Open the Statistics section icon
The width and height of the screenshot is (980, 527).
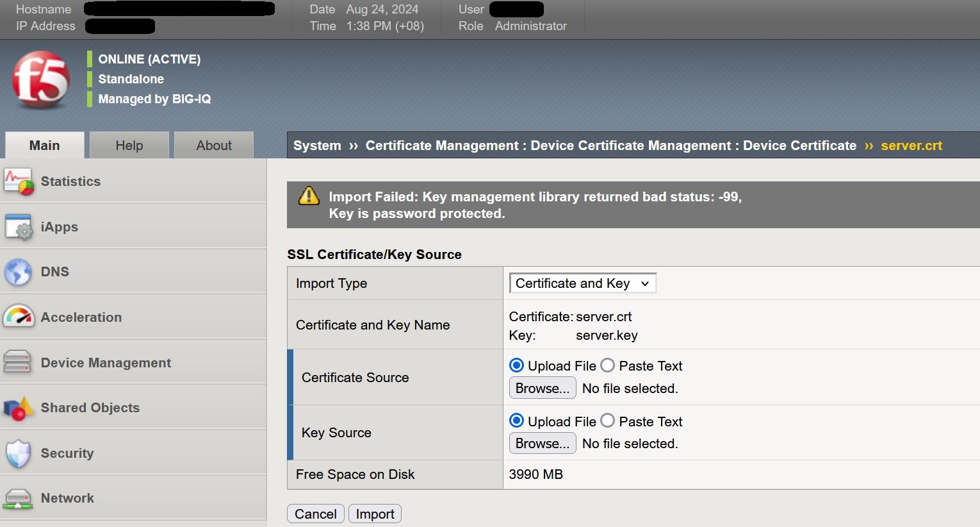point(19,181)
